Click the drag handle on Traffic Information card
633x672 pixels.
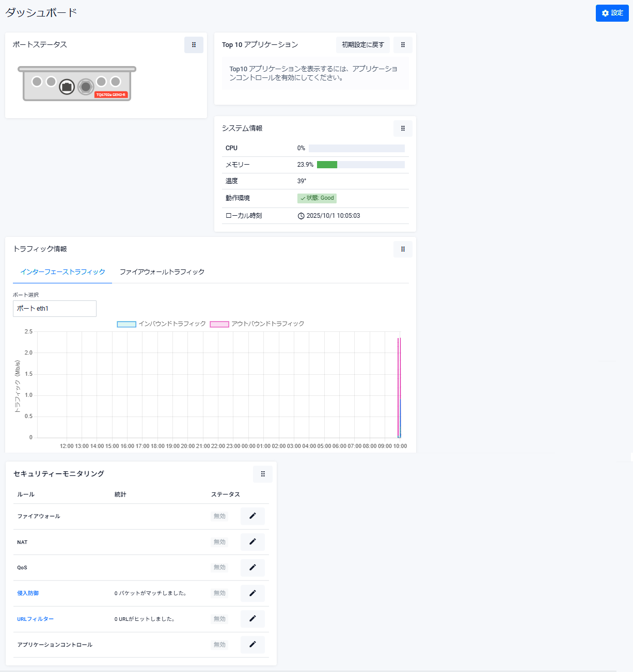click(403, 249)
